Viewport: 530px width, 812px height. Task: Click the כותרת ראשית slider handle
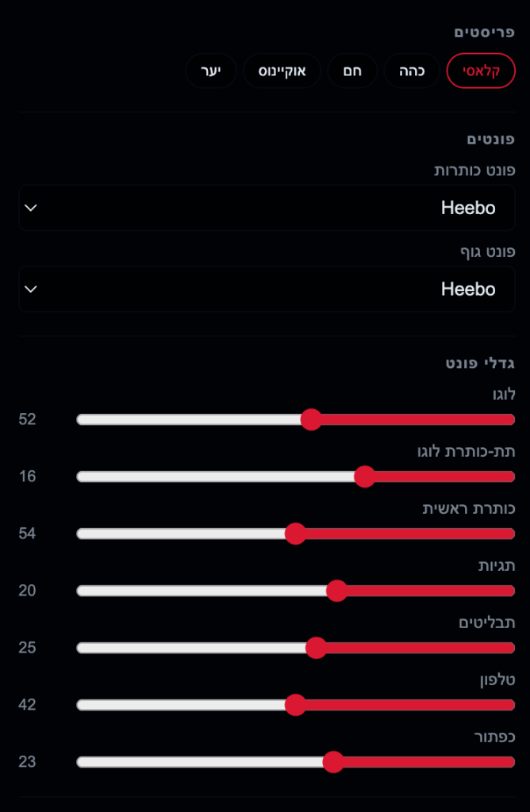click(x=295, y=534)
